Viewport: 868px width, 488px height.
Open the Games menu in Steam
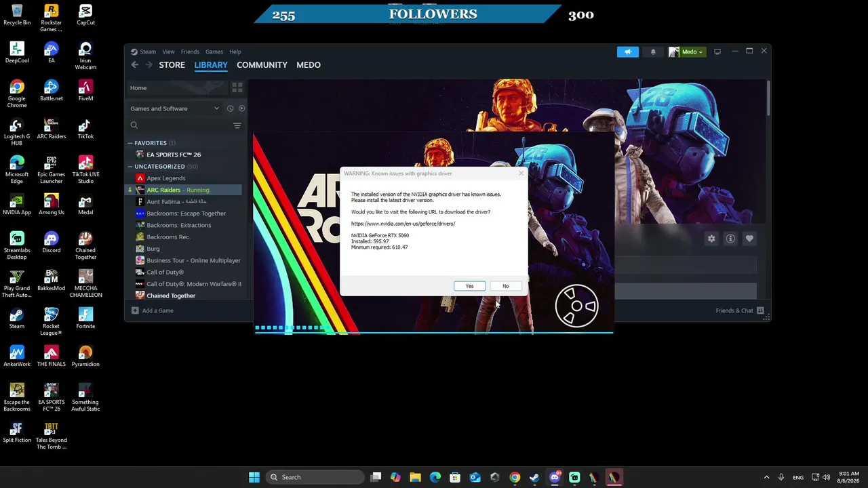(x=214, y=52)
